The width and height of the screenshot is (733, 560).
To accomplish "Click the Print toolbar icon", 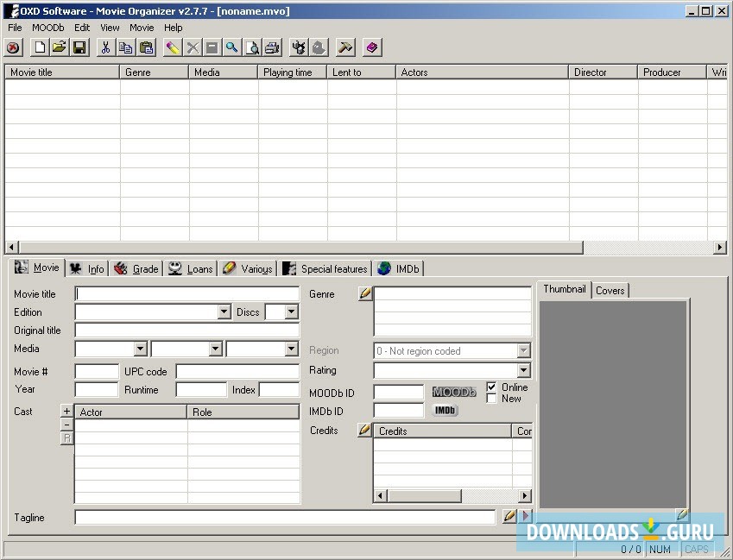I will tap(271, 47).
